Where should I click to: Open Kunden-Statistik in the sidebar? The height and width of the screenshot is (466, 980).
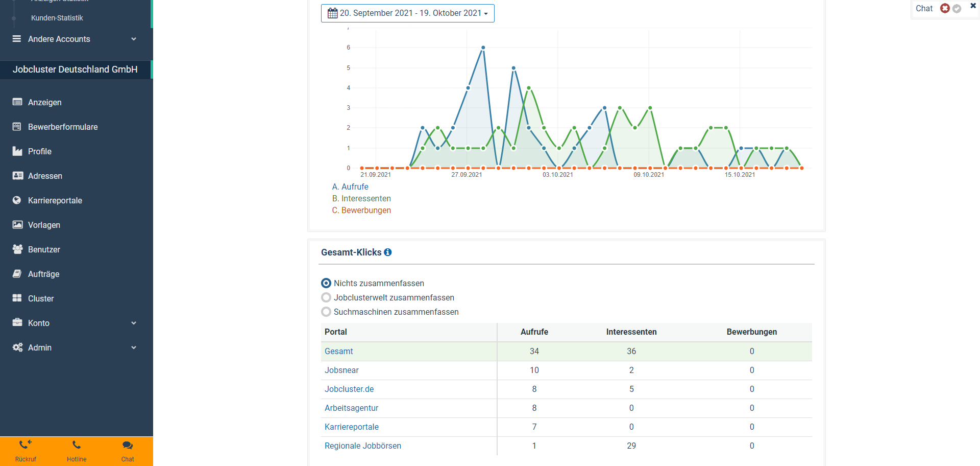pos(57,18)
